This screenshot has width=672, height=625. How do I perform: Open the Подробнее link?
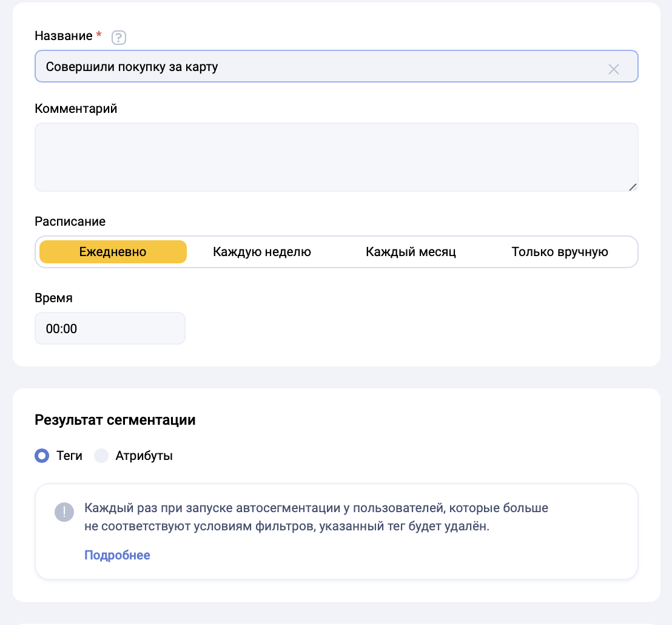coord(117,555)
